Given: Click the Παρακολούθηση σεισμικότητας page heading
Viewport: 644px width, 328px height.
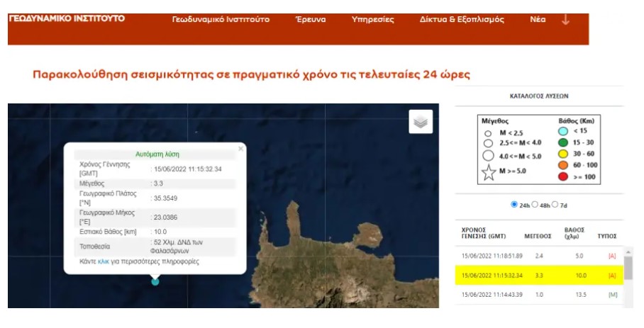Looking at the screenshot, I should point(251,74).
